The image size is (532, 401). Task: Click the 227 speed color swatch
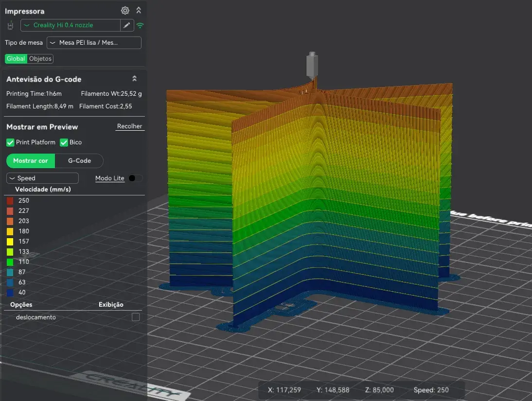pyautogui.click(x=10, y=210)
